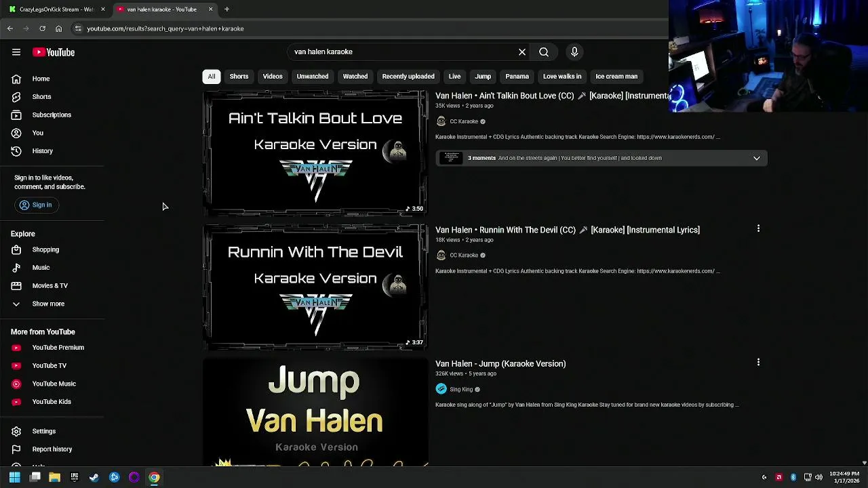Select the Love walks in filter chip
868x488 pixels.
(x=562, y=77)
